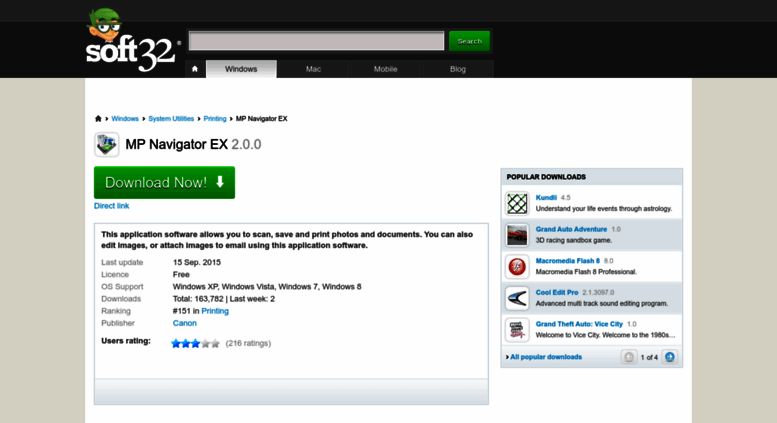Click the 'Free' licence value

181,274
